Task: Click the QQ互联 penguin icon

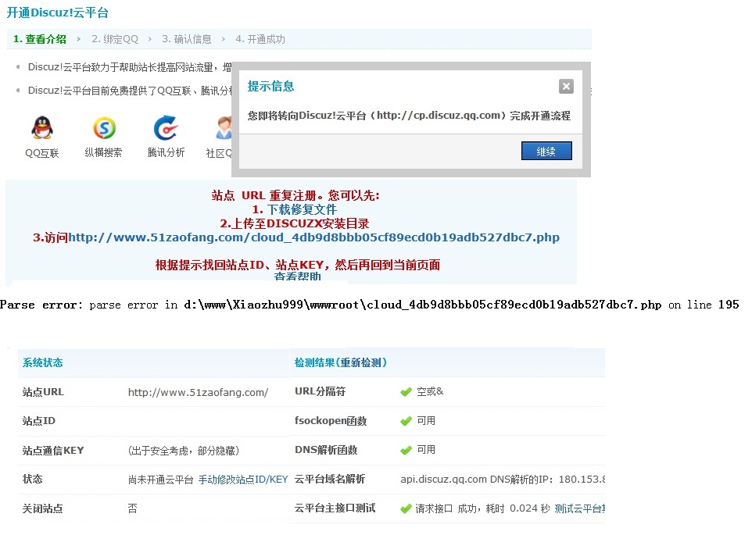Action: [x=42, y=128]
